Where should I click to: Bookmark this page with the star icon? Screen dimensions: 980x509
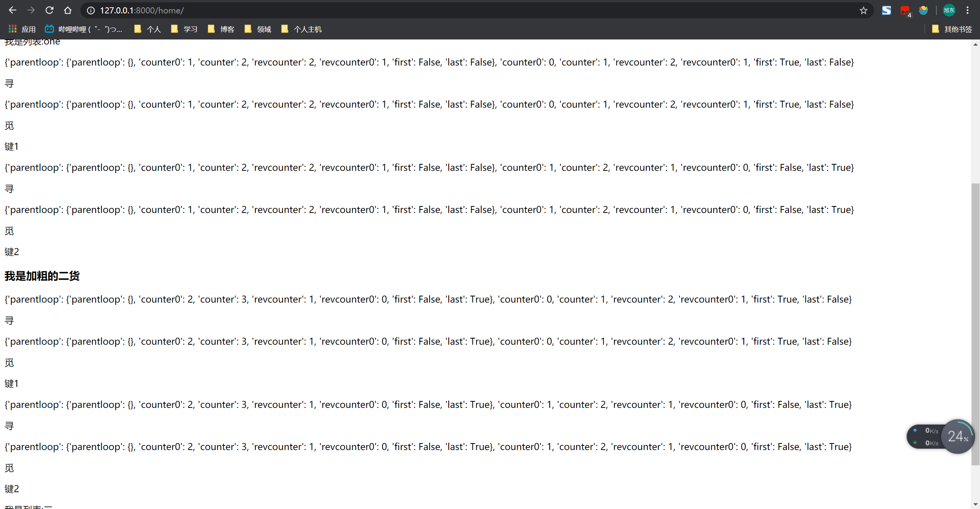pos(863,10)
